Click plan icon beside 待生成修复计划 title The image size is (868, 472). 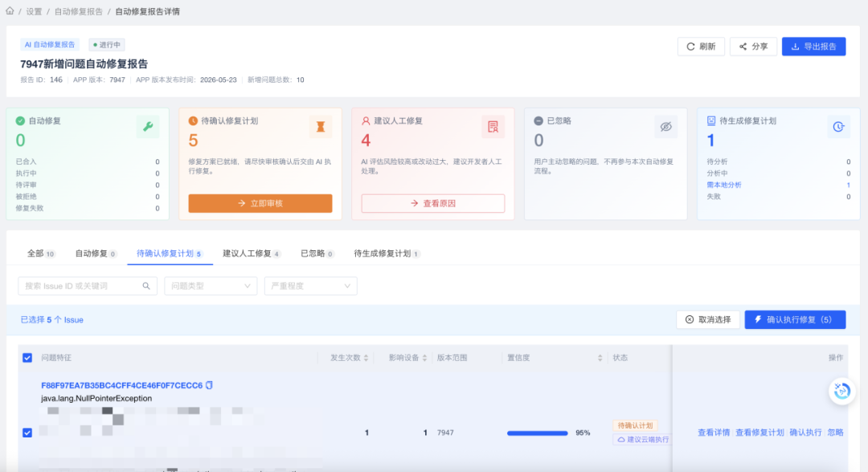click(711, 121)
